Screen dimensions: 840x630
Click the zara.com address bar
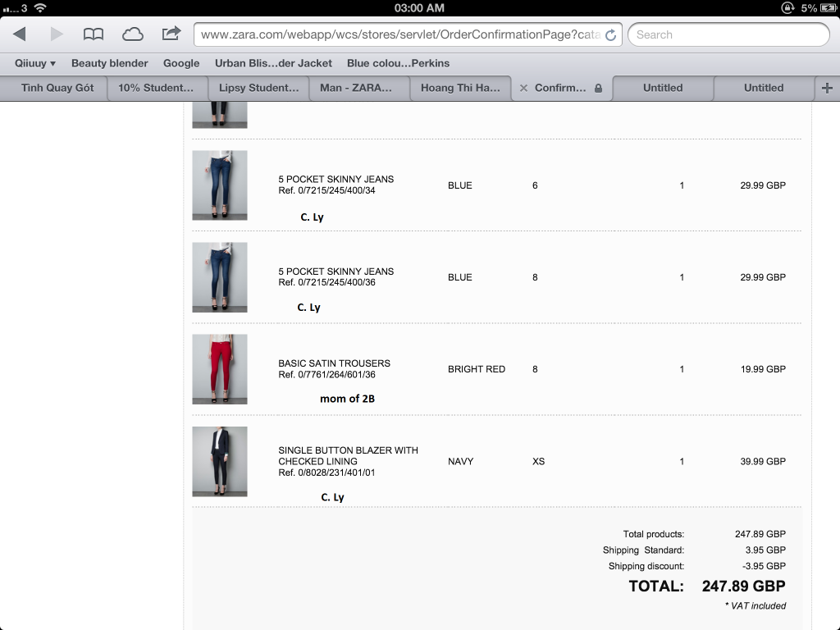point(400,34)
